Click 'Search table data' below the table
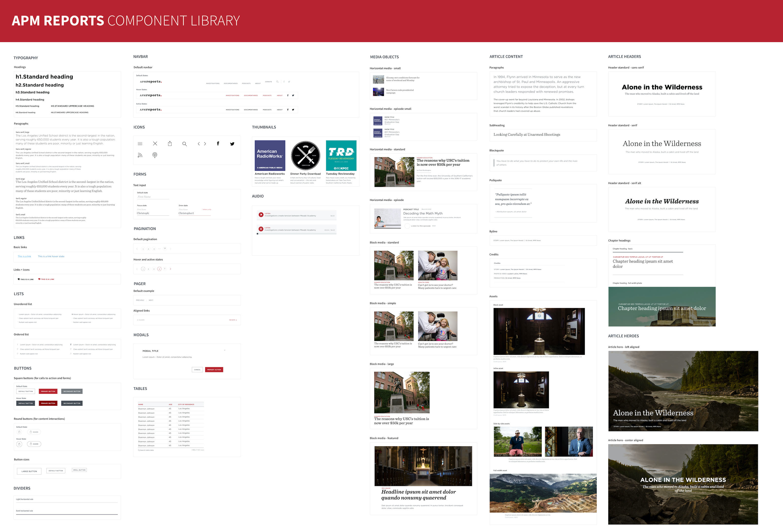This screenshot has width=783, height=532. (146, 450)
